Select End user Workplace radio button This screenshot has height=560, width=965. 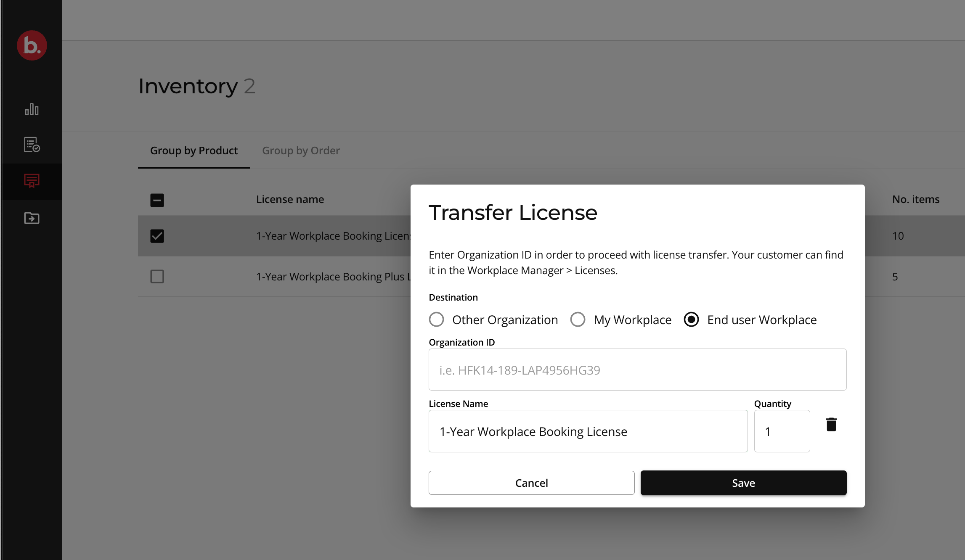tap(691, 320)
